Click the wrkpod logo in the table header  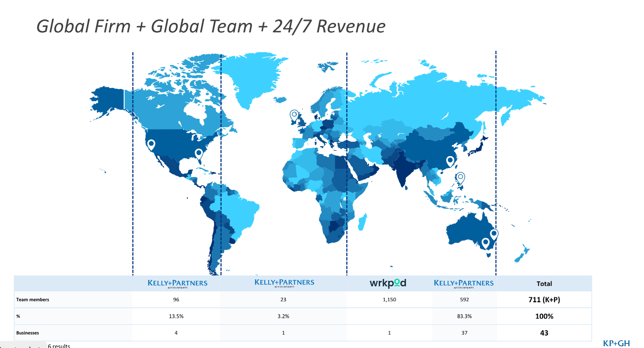pyautogui.click(x=388, y=283)
